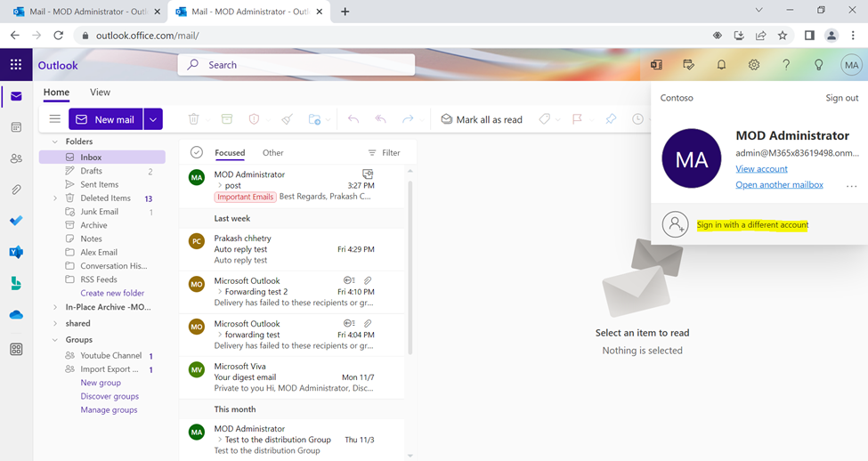Image resolution: width=868 pixels, height=461 pixels.
Task: Click the Search input field
Action: tap(296, 65)
